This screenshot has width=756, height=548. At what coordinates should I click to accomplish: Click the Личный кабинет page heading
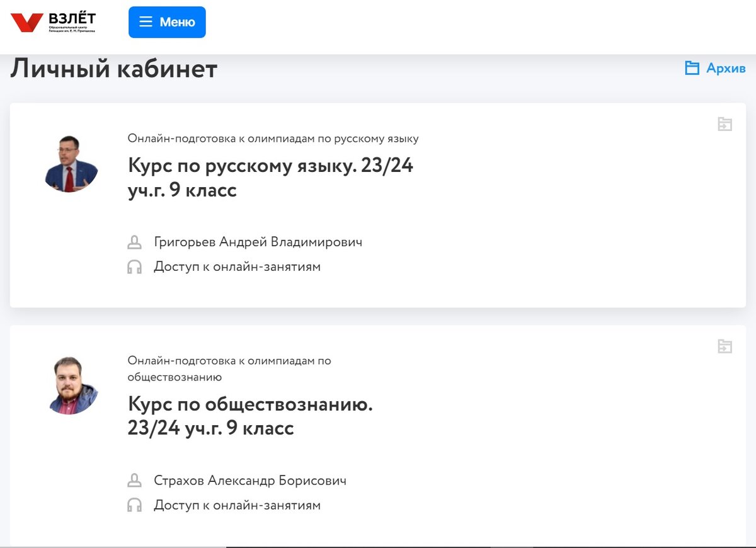[112, 68]
